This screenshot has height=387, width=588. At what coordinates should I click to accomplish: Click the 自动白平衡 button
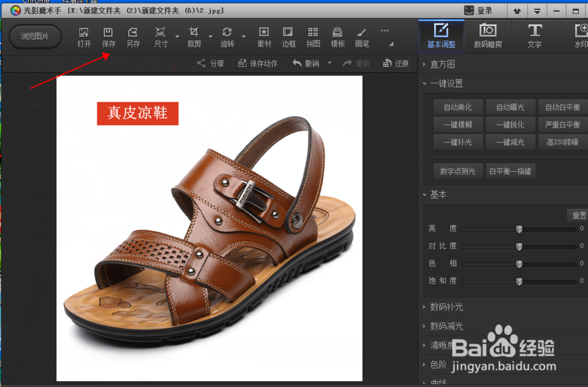[x=563, y=107]
